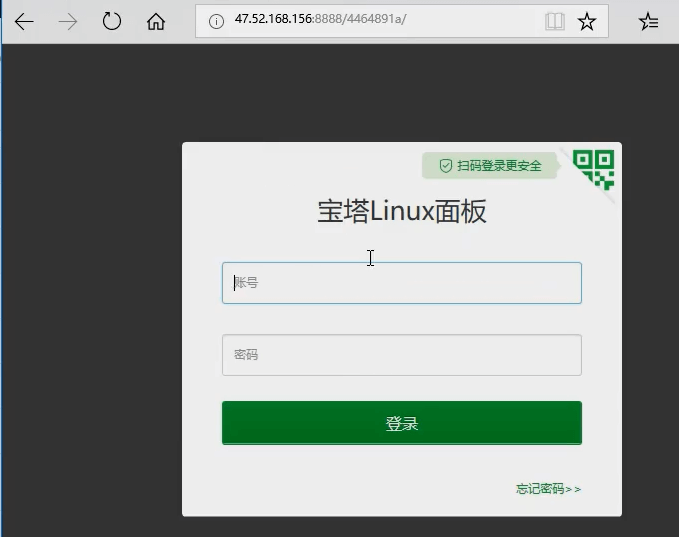Focus the 账号 account field
Viewport: 679px width, 537px height.
click(x=402, y=283)
